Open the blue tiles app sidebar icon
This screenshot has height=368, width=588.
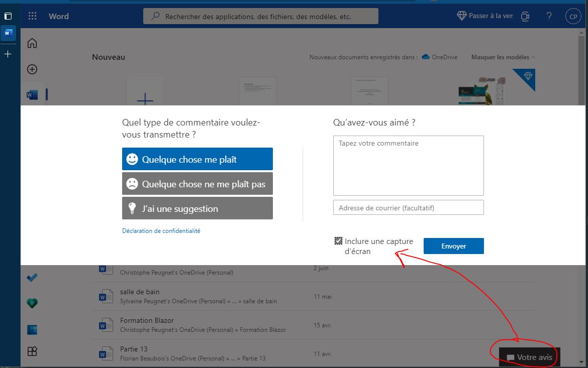32,330
